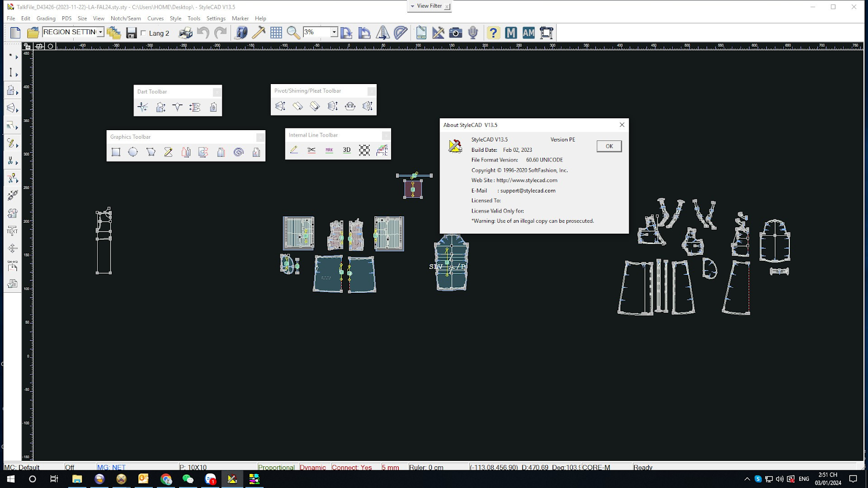Click the ENG language indicator
The height and width of the screenshot is (488, 868).
pos(804,479)
